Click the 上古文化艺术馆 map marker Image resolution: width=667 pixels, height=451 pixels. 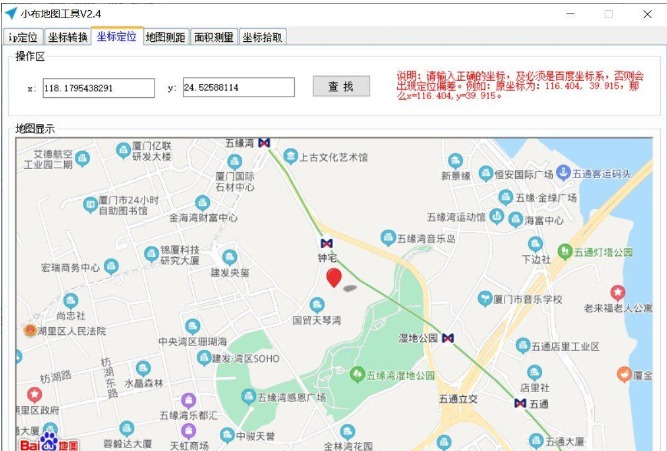click(291, 156)
